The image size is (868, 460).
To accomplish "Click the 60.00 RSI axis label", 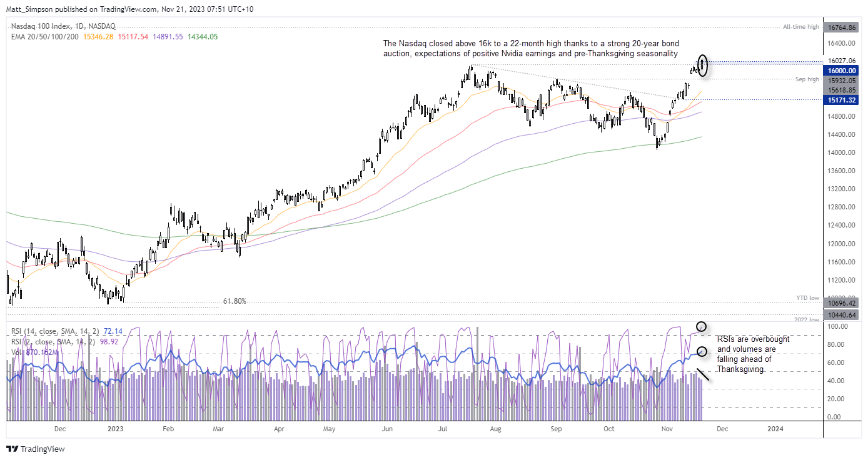I will click(835, 362).
